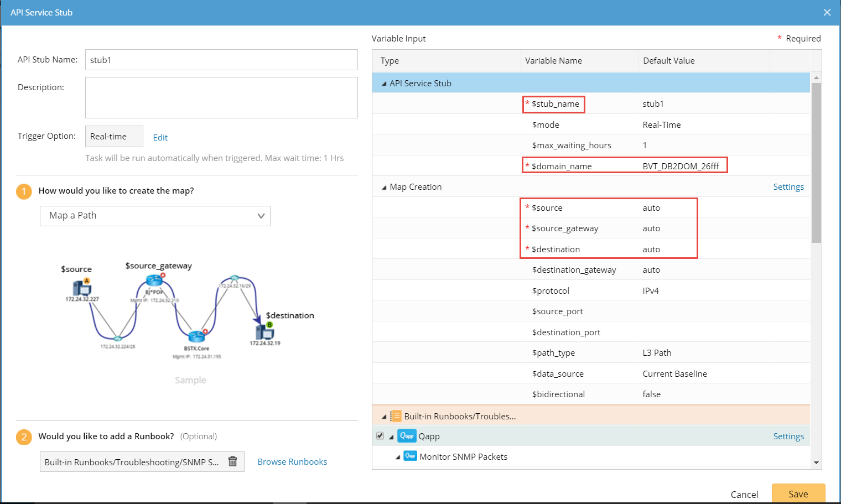841x504 pixels.
Task: Collapse the Built-in Runbooks tree node
Action: point(384,417)
